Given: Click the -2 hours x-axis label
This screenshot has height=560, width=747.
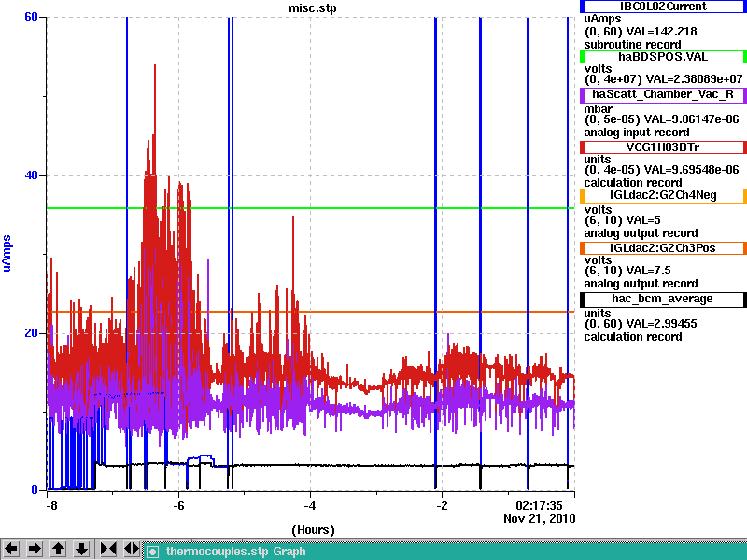Looking at the screenshot, I should (442, 505).
